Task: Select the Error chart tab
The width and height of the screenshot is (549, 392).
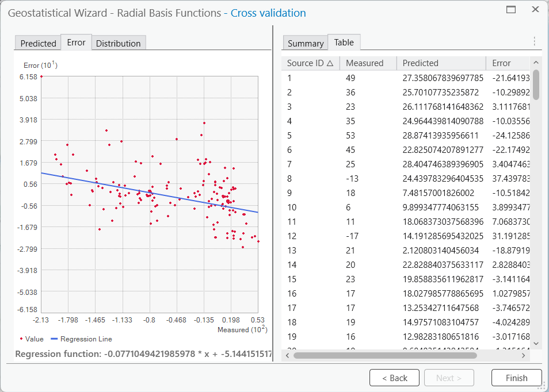Action: click(x=77, y=43)
